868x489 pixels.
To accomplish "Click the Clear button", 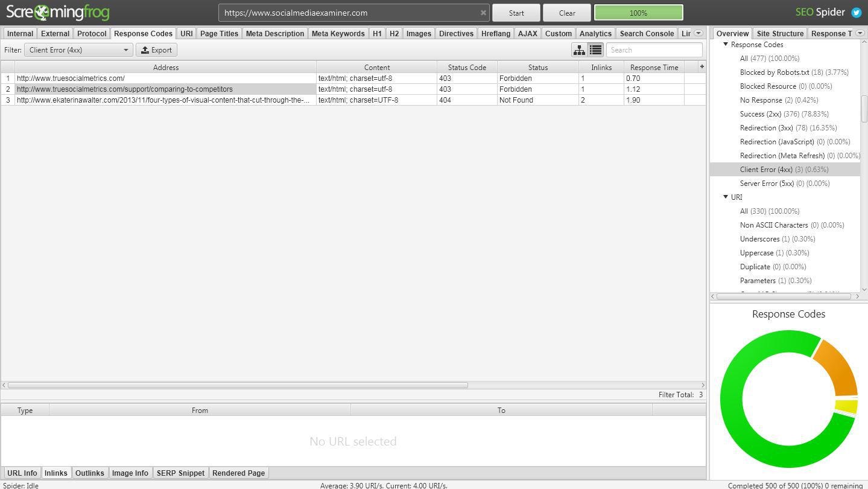I will pyautogui.click(x=567, y=13).
